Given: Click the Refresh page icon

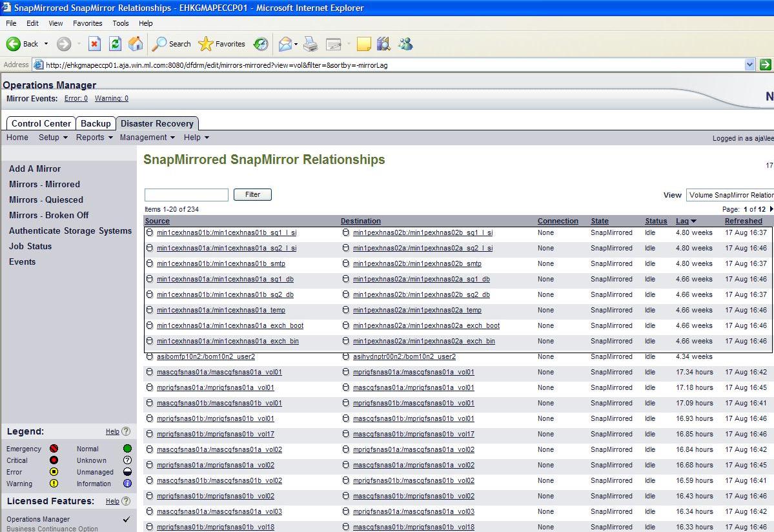Looking at the screenshot, I should tap(115, 44).
